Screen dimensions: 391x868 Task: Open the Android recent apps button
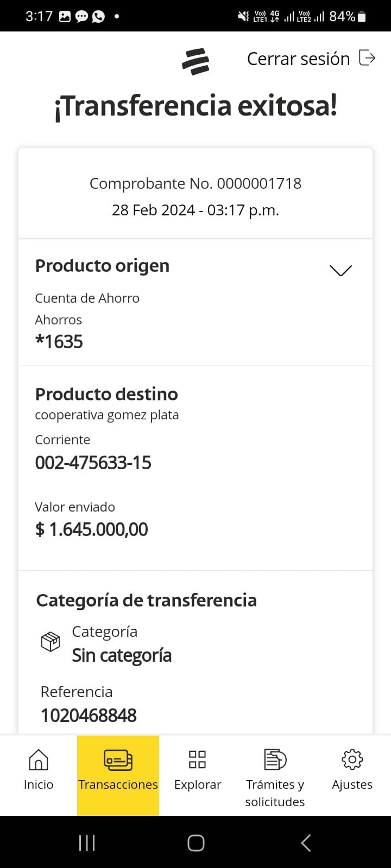[x=87, y=843]
